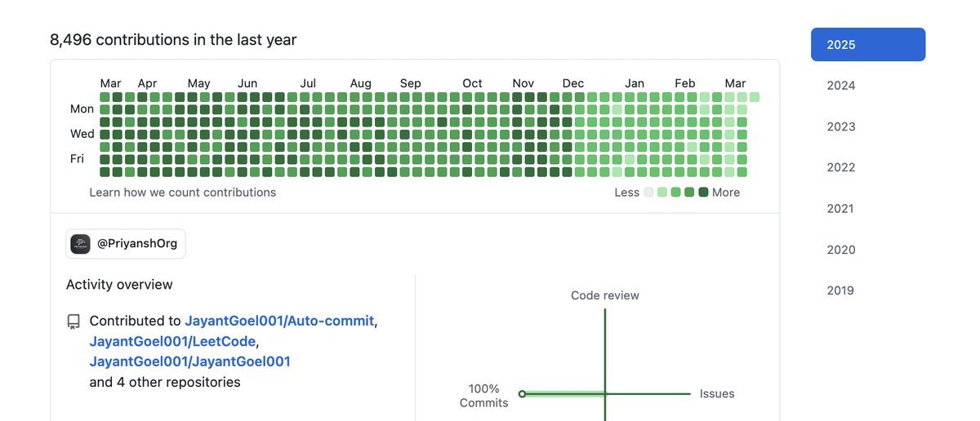Click the Commits data point on activity chart
This screenshot has width=980, height=421.
(x=522, y=394)
